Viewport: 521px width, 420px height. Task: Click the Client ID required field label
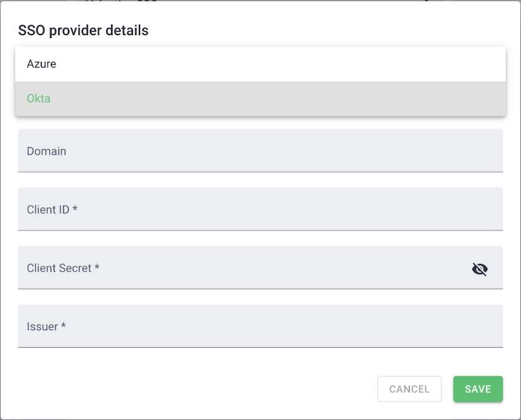point(50,209)
